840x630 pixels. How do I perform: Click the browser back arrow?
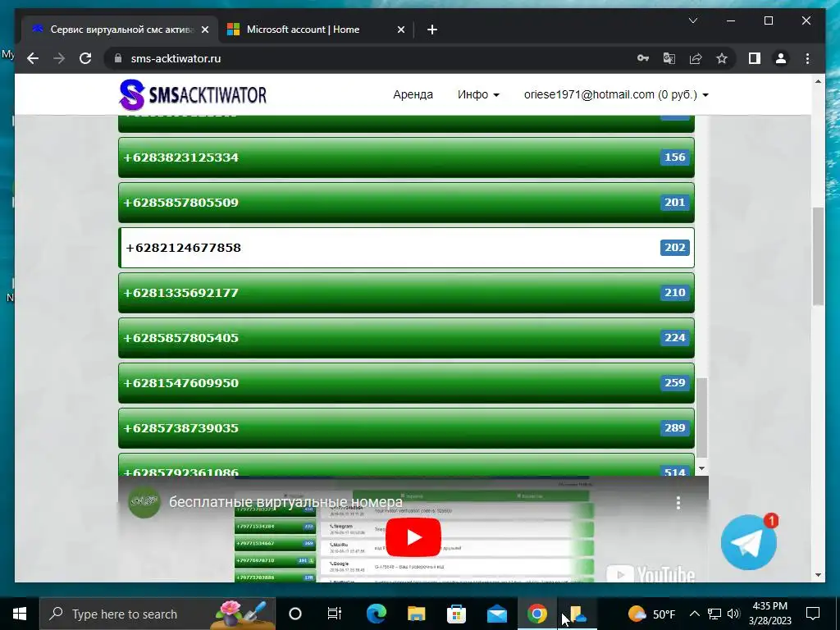pos(33,58)
